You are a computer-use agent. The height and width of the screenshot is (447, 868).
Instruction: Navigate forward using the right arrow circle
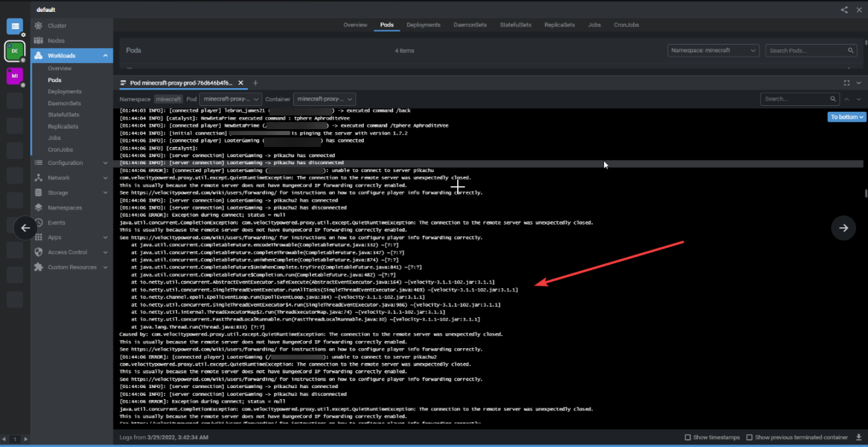pos(844,228)
